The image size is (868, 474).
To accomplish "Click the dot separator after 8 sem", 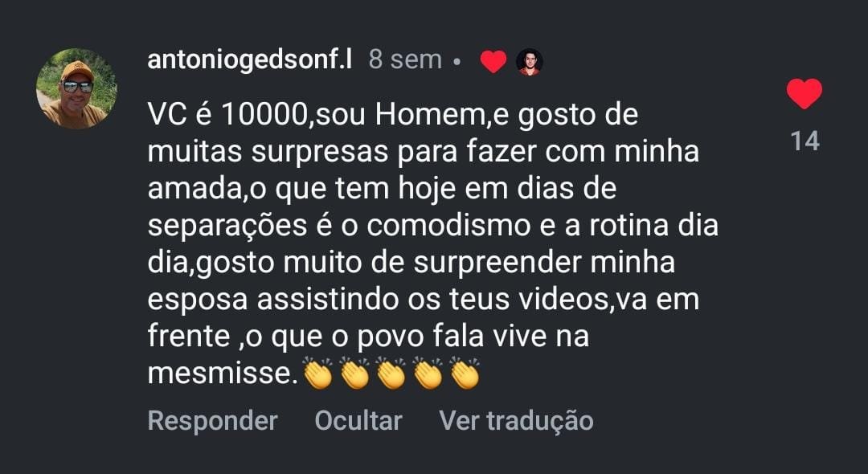I will [457, 63].
